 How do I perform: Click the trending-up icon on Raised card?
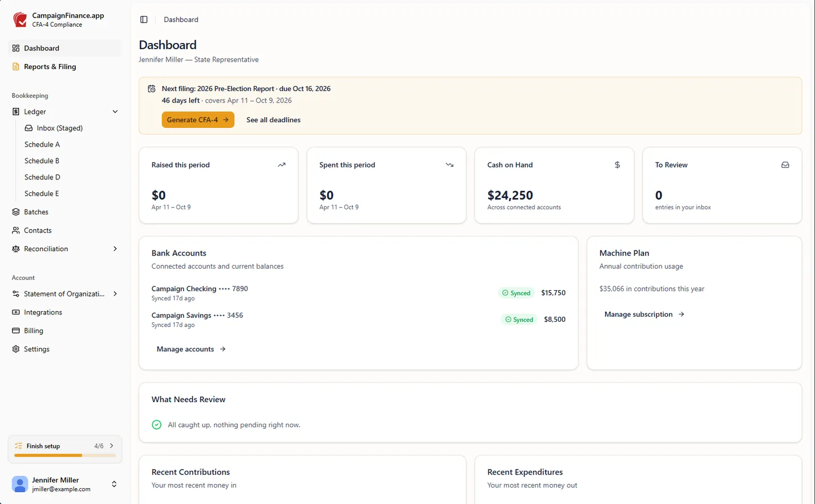click(x=282, y=165)
